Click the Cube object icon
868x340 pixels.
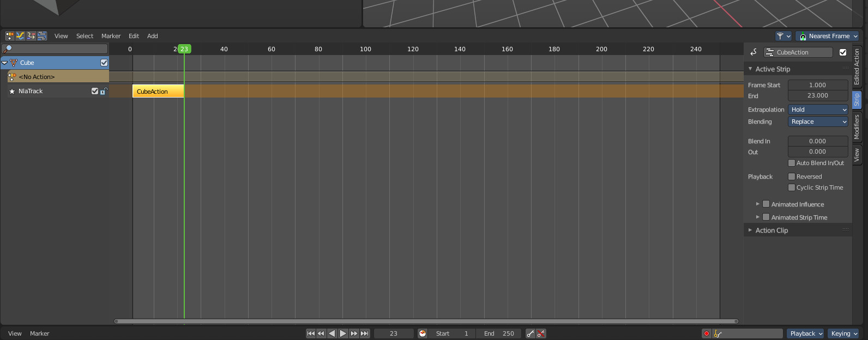(14, 63)
